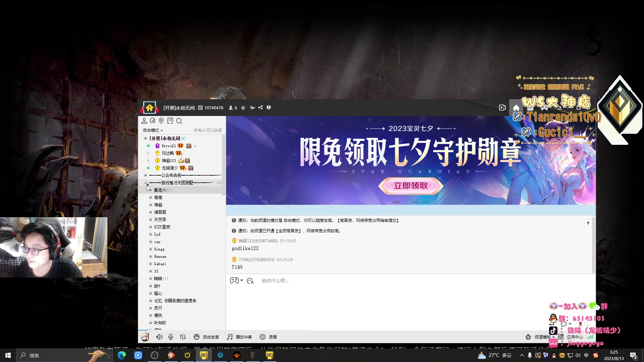This screenshot has width=644, height=362.
Task: Select sub-channel kakaxi
Action: [160, 264]
